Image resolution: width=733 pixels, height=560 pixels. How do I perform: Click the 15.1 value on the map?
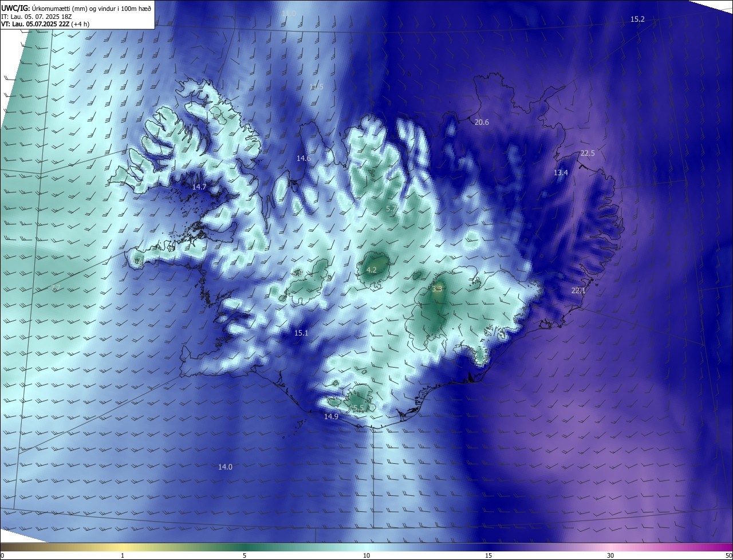coord(301,333)
